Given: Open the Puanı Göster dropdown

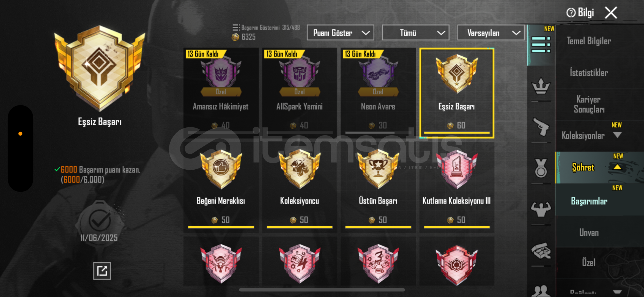Looking at the screenshot, I should pos(340,33).
